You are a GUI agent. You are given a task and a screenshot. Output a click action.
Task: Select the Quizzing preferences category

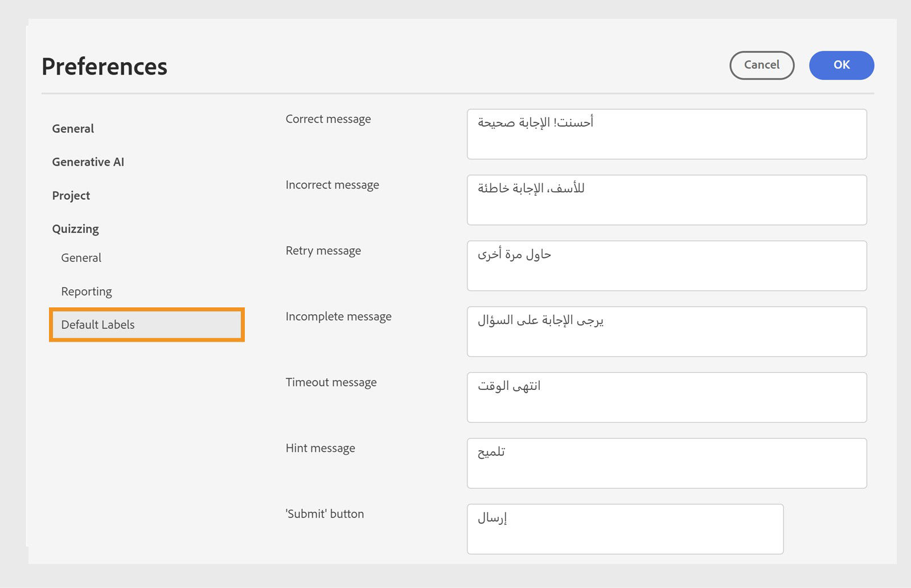(76, 228)
